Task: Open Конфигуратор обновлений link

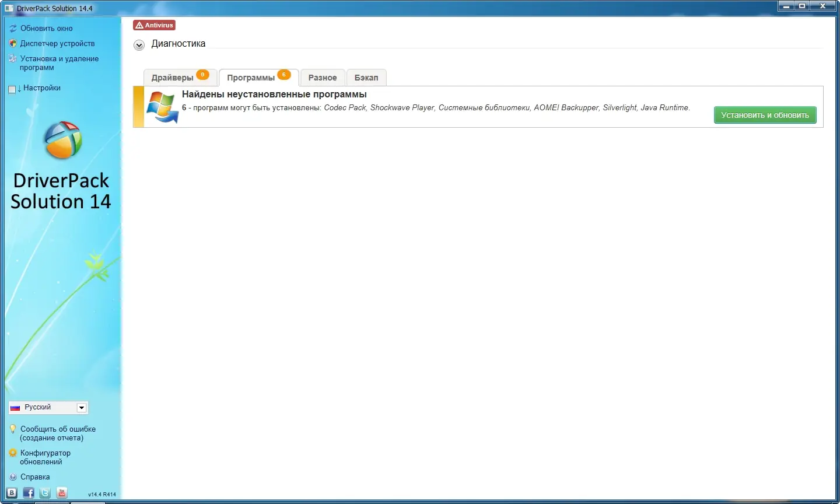Action: (x=45, y=457)
